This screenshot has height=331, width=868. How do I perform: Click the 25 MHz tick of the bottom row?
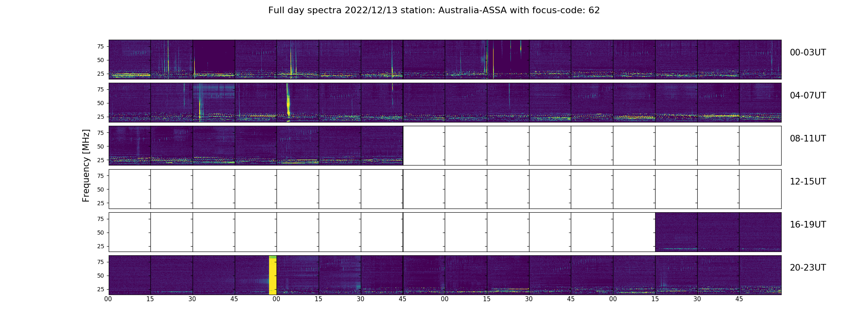point(100,289)
